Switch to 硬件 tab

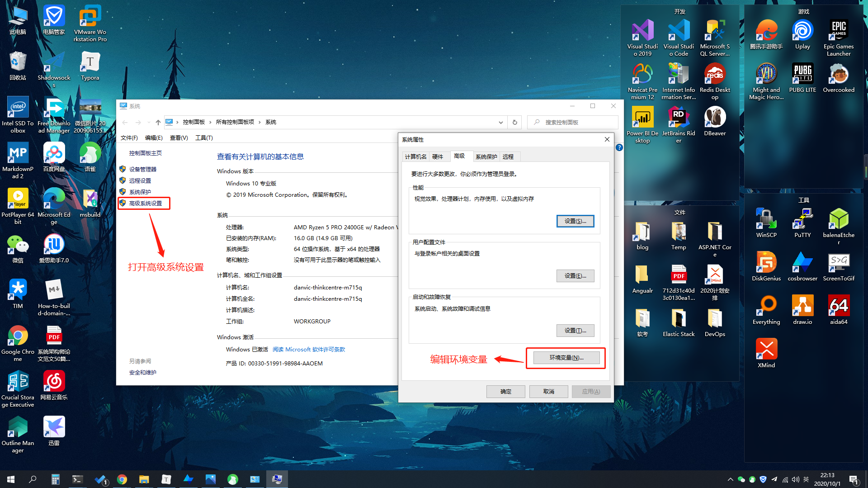[x=437, y=156]
